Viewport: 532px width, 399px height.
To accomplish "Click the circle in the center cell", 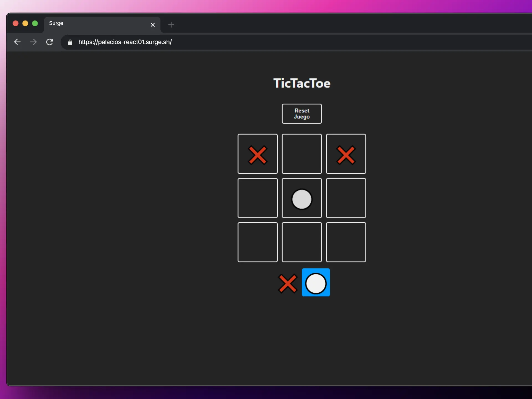I will pyautogui.click(x=301, y=199).
